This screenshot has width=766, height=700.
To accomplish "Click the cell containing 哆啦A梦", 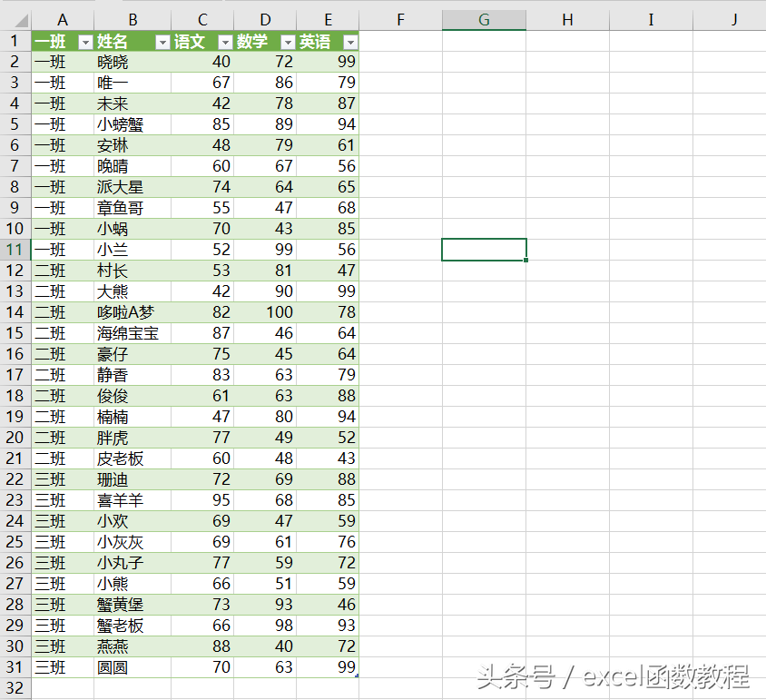I will tap(133, 312).
